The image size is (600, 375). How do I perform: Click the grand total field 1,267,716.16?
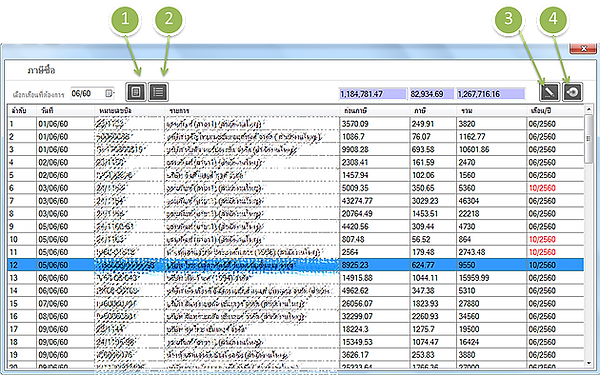tap(491, 94)
